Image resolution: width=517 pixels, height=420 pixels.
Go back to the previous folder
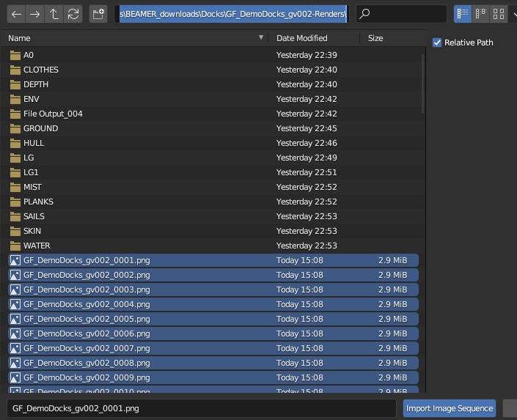(x=16, y=14)
